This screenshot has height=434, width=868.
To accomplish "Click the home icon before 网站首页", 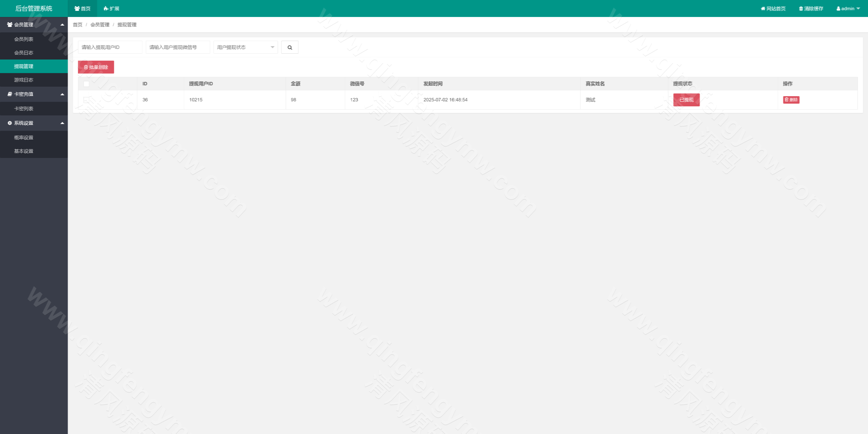I will 763,8.
